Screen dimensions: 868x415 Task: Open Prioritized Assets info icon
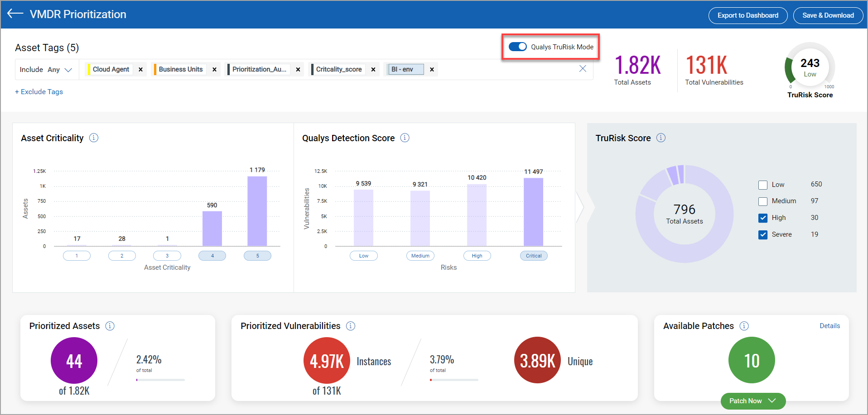tap(110, 326)
